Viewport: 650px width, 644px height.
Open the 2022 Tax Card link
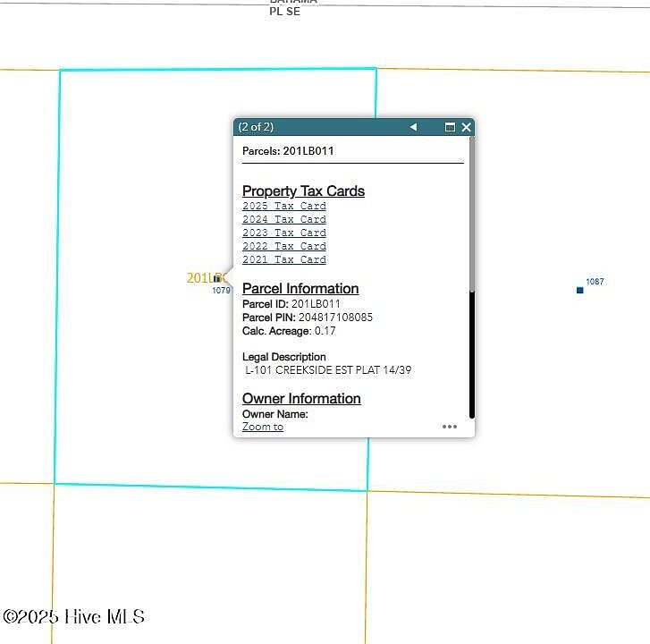(283, 246)
